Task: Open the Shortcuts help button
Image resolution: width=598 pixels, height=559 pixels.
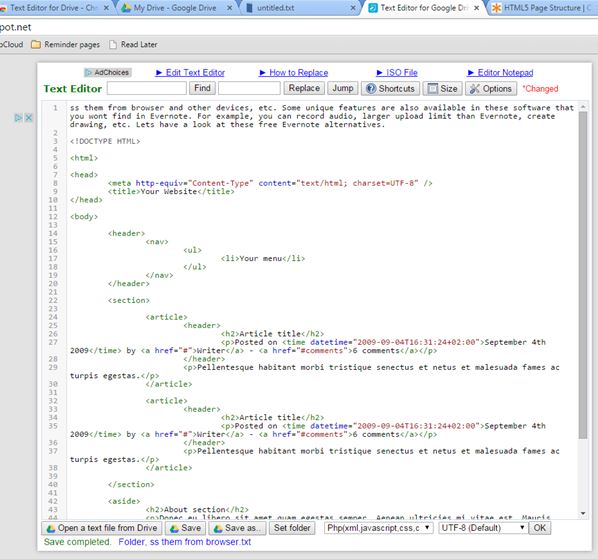Action: pos(390,88)
